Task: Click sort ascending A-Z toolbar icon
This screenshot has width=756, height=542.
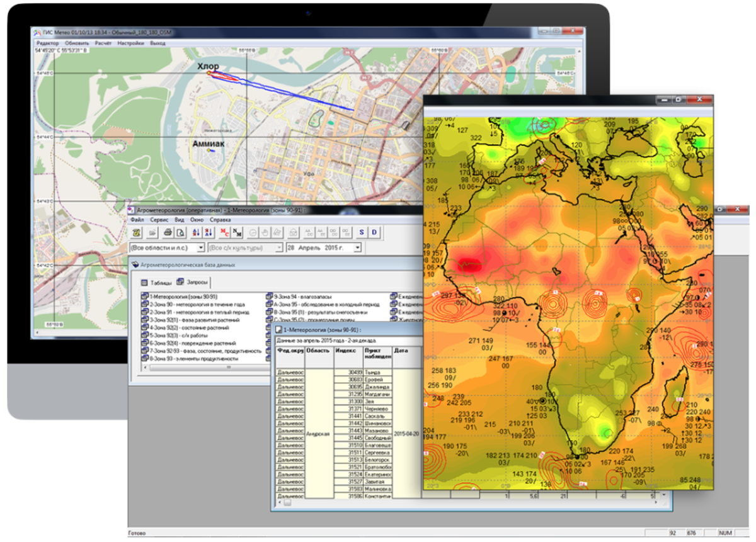Action: point(196,233)
